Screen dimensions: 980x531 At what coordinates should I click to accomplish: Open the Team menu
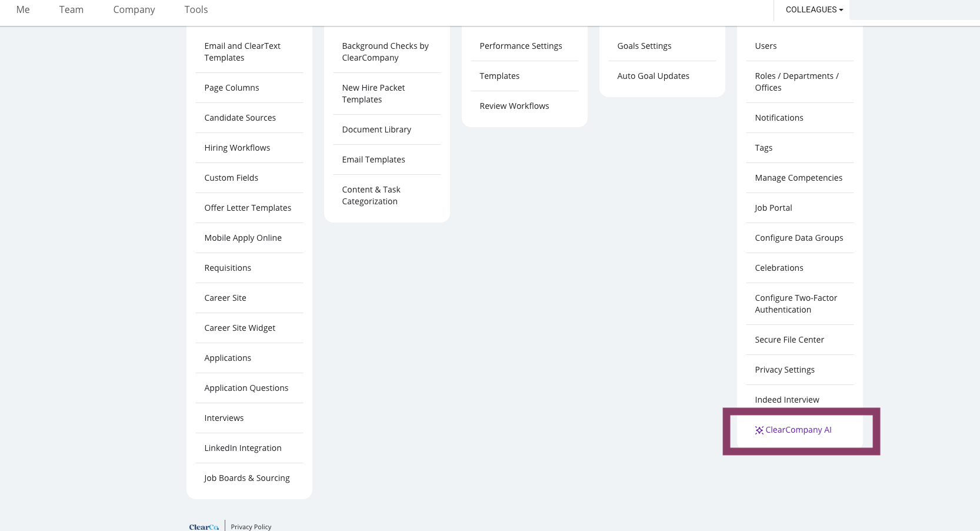tap(71, 9)
